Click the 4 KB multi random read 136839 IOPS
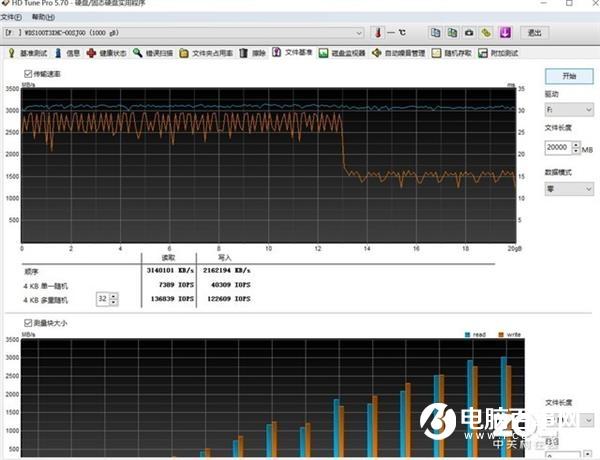 (172, 299)
